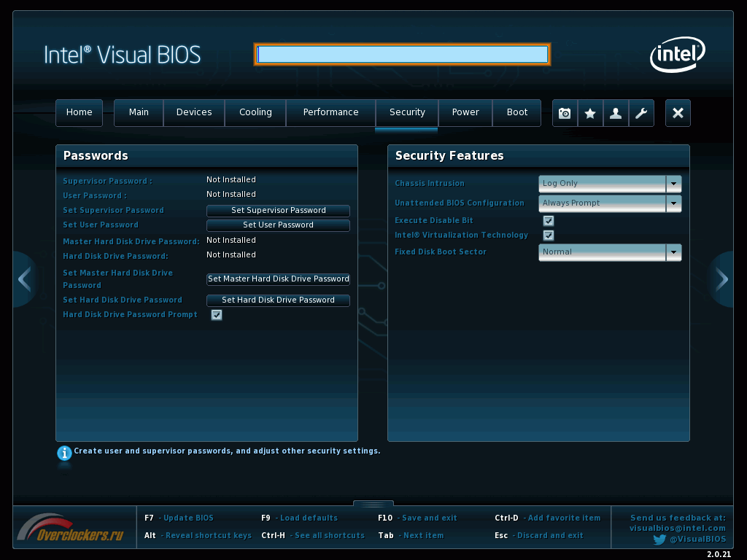
Task: Click Esc Discard and exit shortcut
Action: click(539, 536)
